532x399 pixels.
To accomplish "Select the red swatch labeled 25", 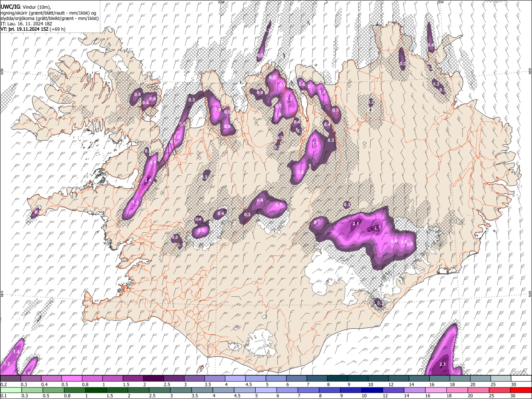I will (x=500, y=390).
